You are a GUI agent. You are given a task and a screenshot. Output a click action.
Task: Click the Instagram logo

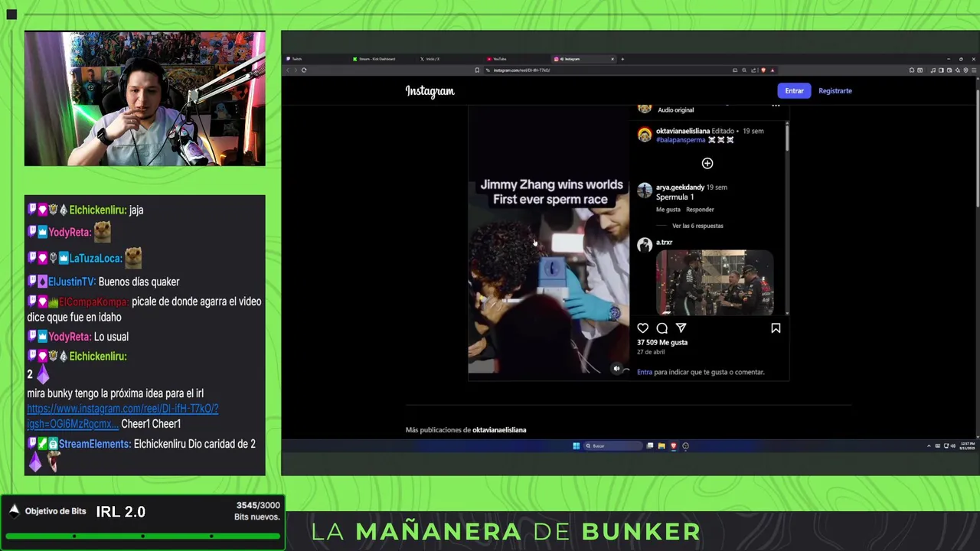coord(430,91)
